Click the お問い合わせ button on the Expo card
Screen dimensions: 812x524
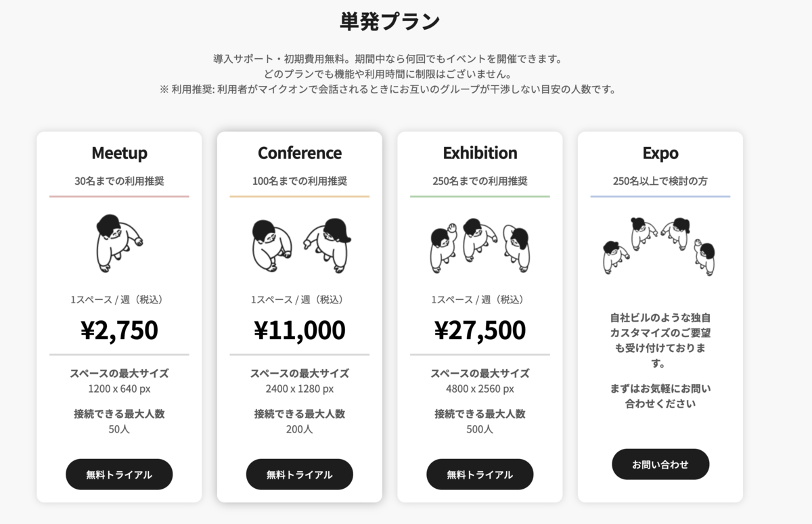(660, 464)
